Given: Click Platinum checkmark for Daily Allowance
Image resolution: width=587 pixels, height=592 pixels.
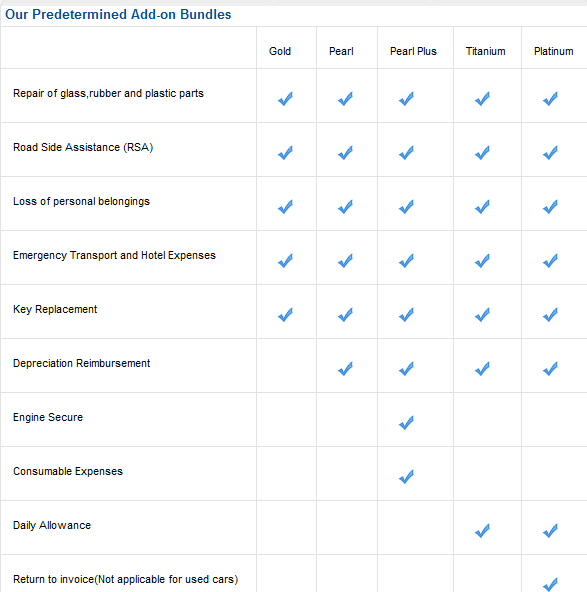Looking at the screenshot, I should tap(550, 530).
